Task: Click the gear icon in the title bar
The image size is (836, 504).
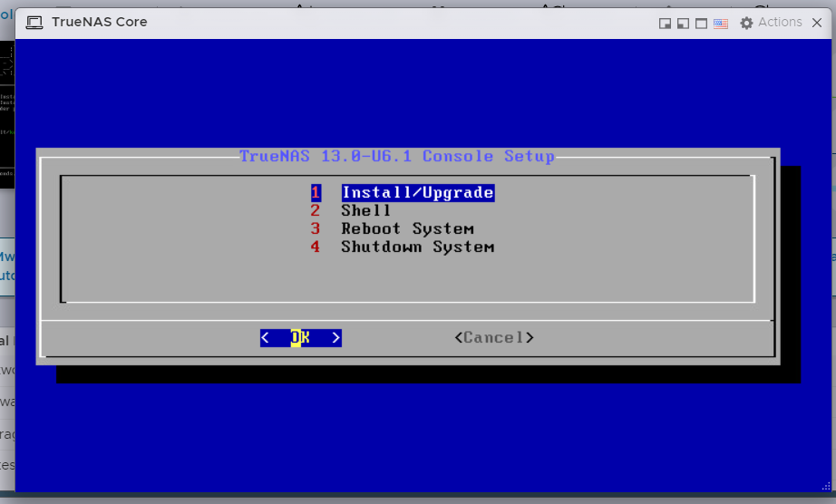Action: (x=746, y=23)
